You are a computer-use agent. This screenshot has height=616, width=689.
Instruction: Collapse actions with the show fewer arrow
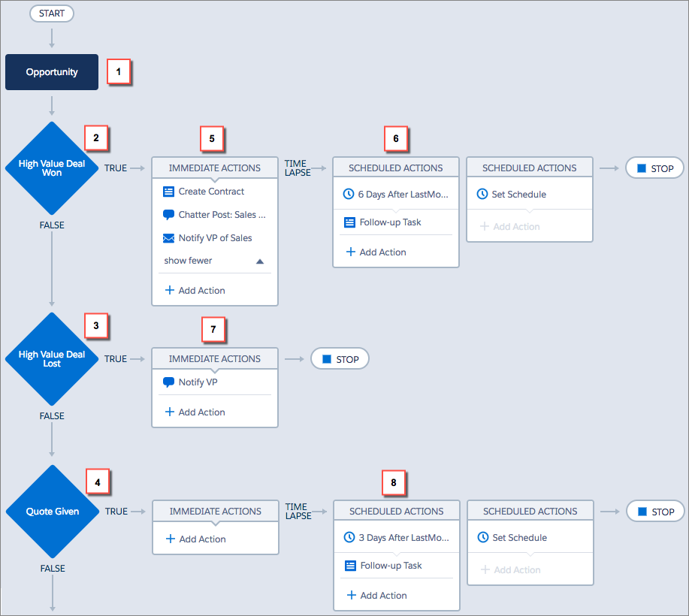259,261
